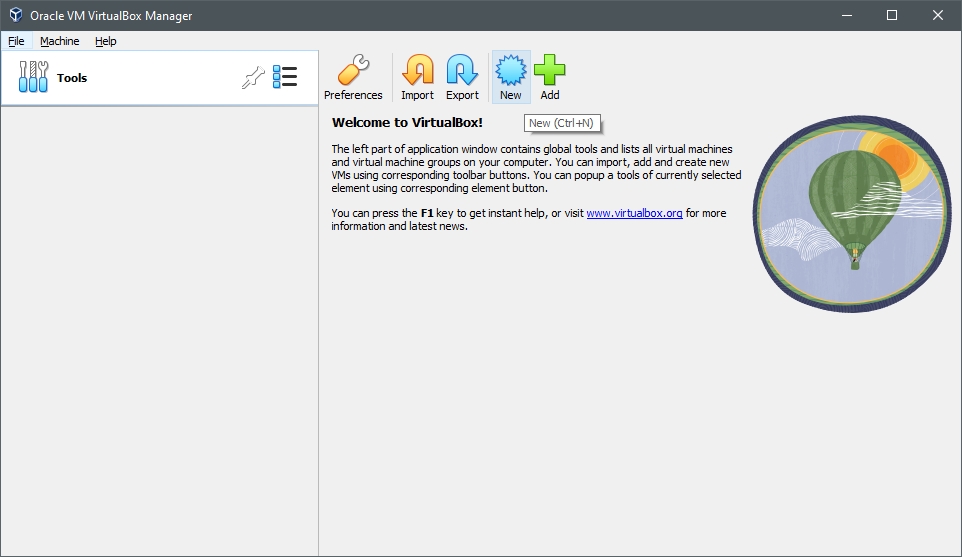Select the Tools label in left pane
This screenshot has width=962, height=557.
72,78
